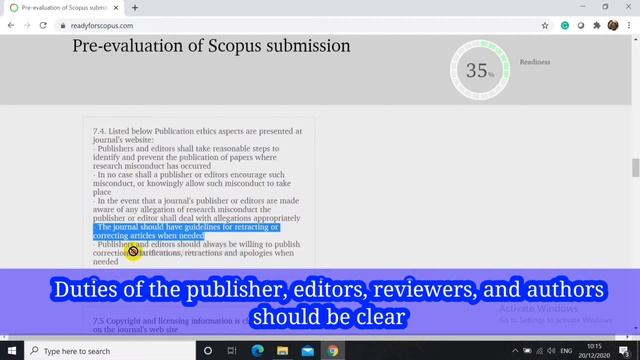Click the line 'deal with allegations appropriately'
This screenshot has height=360, width=640.
(239, 218)
